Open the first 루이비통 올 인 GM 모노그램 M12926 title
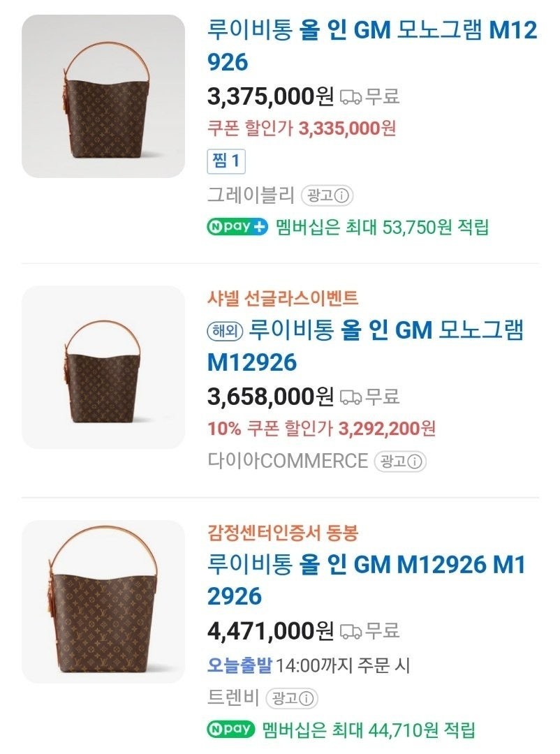The image size is (560, 754). [x=372, y=46]
